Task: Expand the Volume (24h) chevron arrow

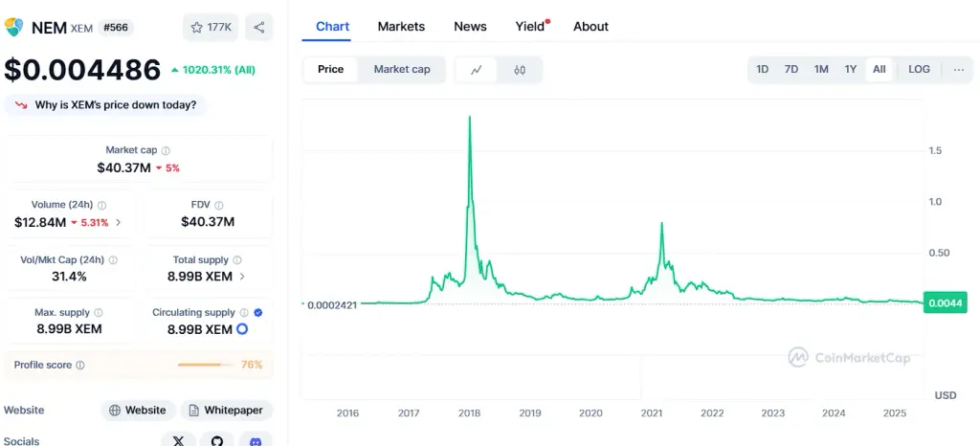Action: 119,222
